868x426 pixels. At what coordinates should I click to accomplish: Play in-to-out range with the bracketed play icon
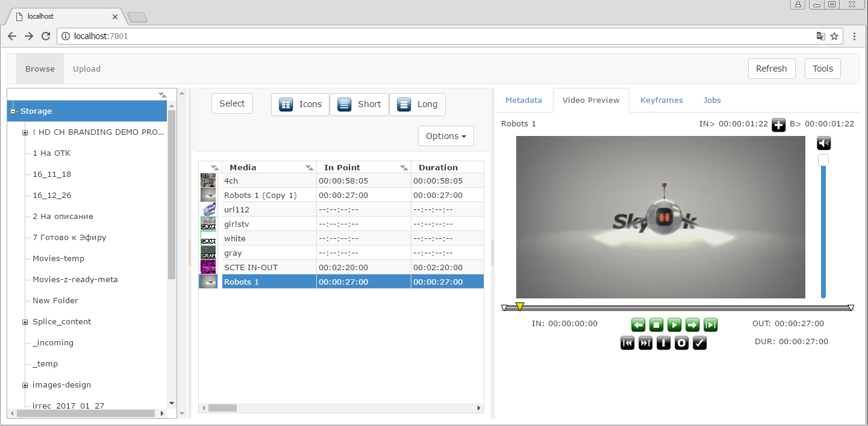pos(711,325)
